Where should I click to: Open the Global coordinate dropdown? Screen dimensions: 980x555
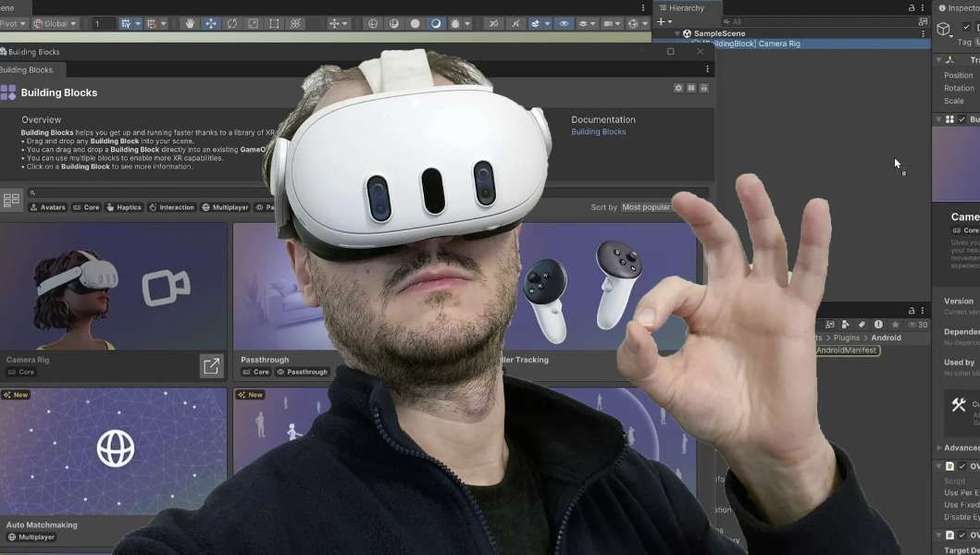pos(55,23)
